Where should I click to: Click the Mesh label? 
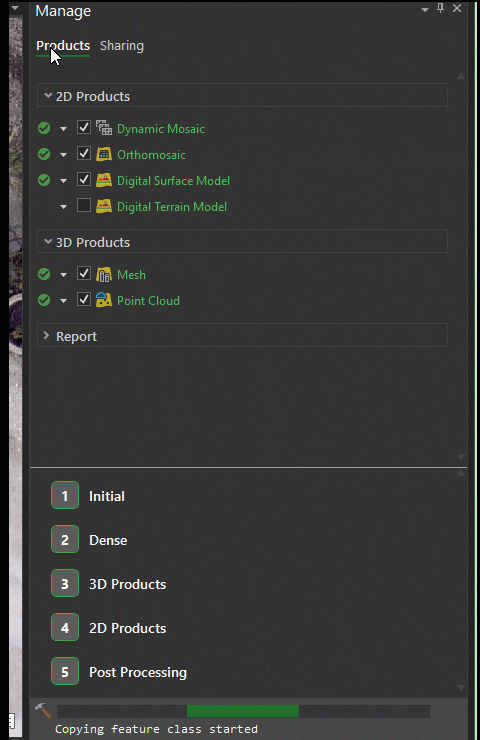131,275
